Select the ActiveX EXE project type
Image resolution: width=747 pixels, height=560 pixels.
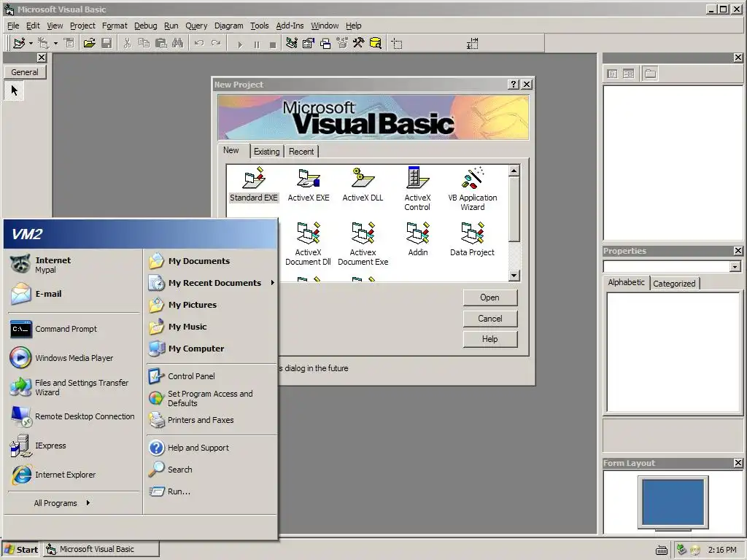[x=309, y=184]
